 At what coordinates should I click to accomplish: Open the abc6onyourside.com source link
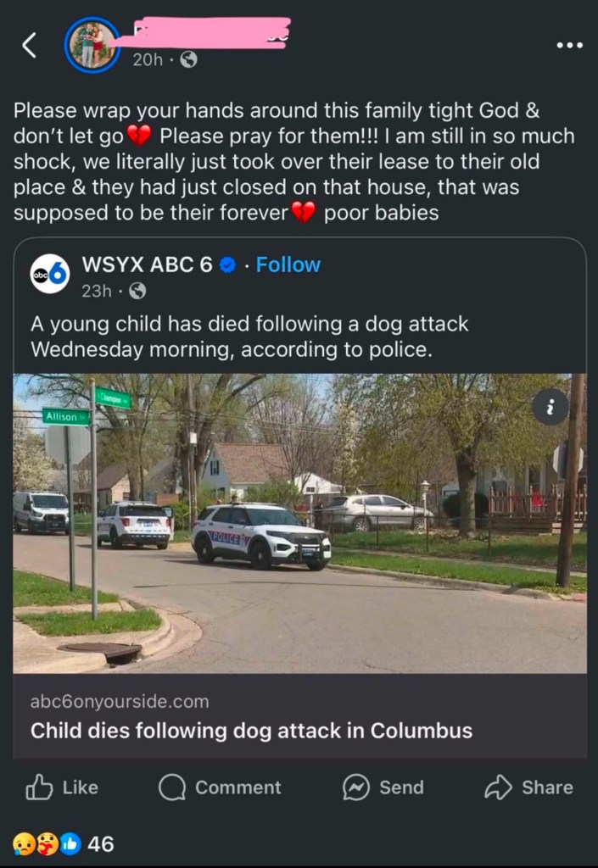(120, 702)
